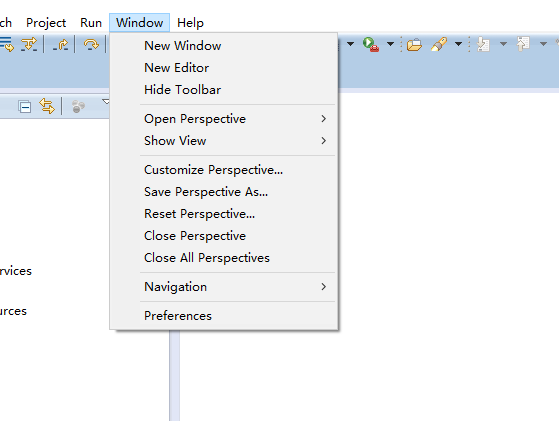This screenshot has width=559, height=421.
Task: Open the Project menu
Action: click(x=46, y=23)
